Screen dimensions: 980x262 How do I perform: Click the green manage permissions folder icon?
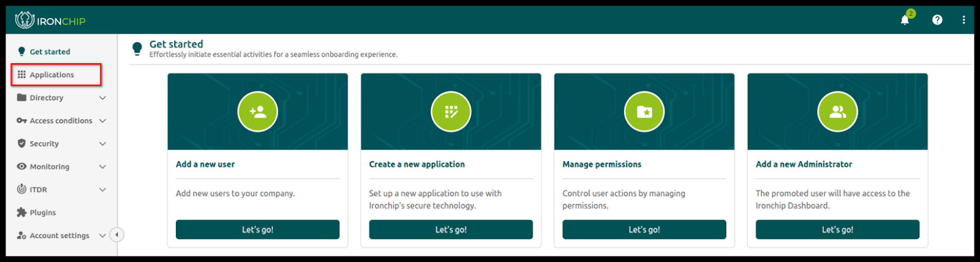click(x=644, y=112)
